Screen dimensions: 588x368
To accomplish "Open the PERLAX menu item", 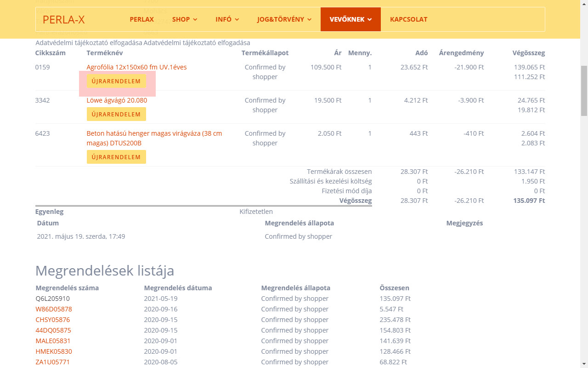I will (x=141, y=19).
